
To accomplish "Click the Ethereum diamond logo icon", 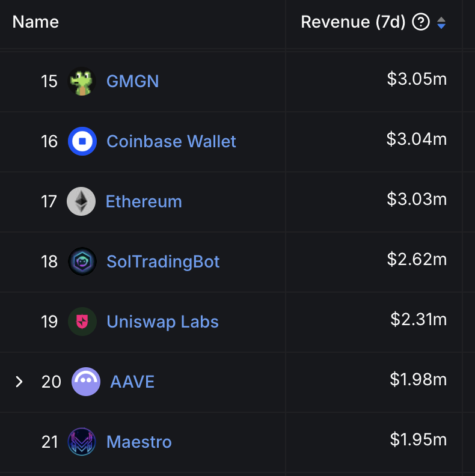I will 81,201.
